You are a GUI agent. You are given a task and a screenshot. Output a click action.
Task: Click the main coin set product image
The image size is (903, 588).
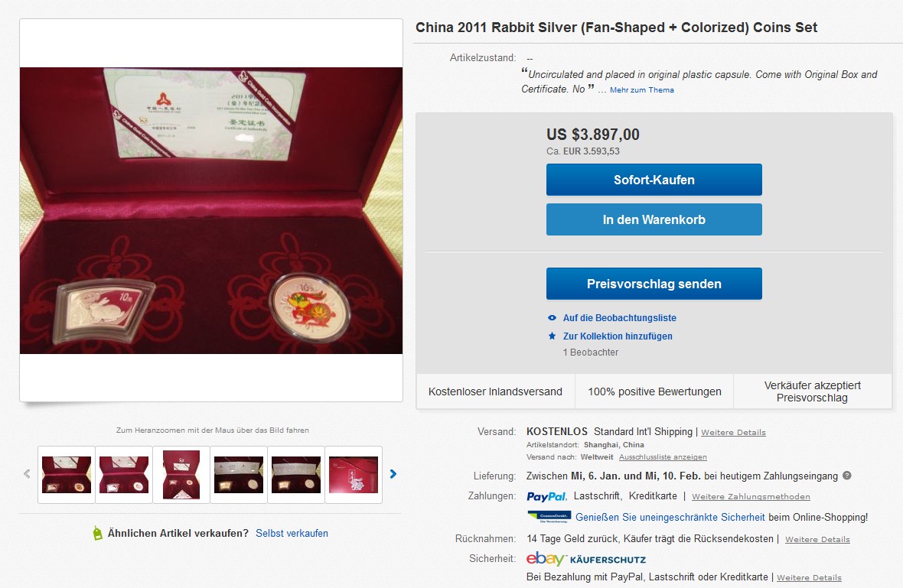click(x=211, y=210)
